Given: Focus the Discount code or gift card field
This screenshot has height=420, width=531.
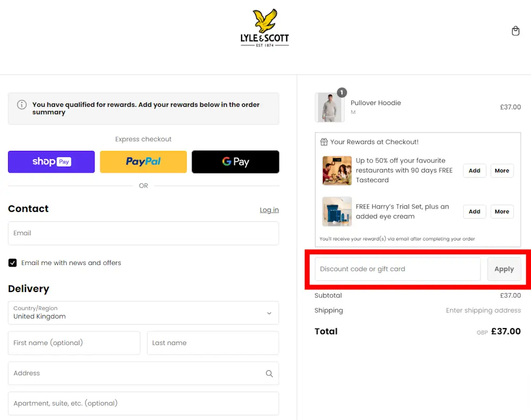Looking at the screenshot, I should pyautogui.click(x=398, y=269).
